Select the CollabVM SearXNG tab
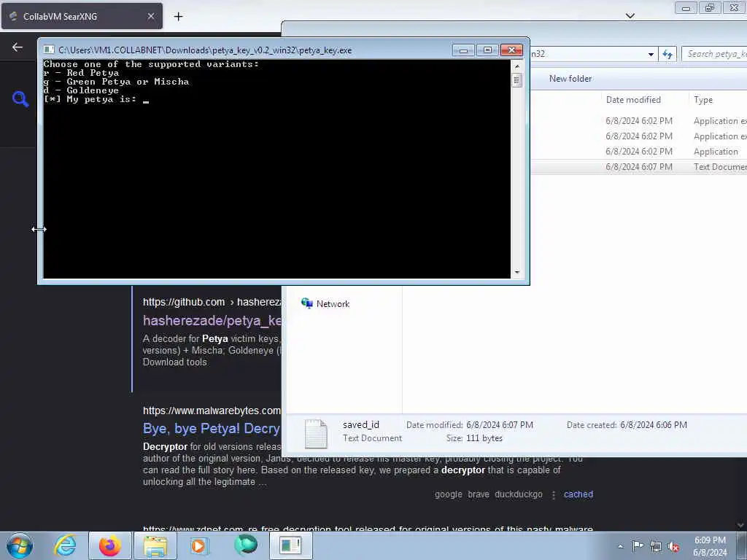Image resolution: width=747 pixels, height=560 pixels. (82, 16)
